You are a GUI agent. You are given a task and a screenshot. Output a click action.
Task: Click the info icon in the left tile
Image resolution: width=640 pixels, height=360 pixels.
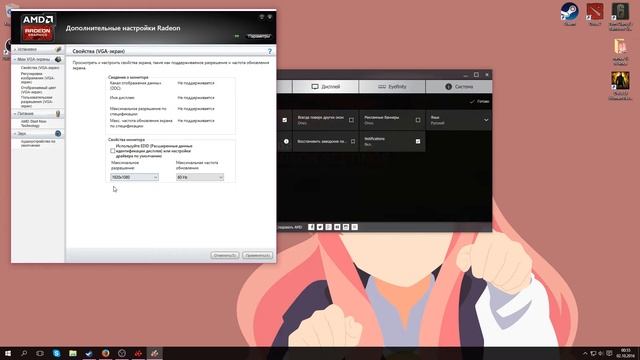[x=286, y=141]
